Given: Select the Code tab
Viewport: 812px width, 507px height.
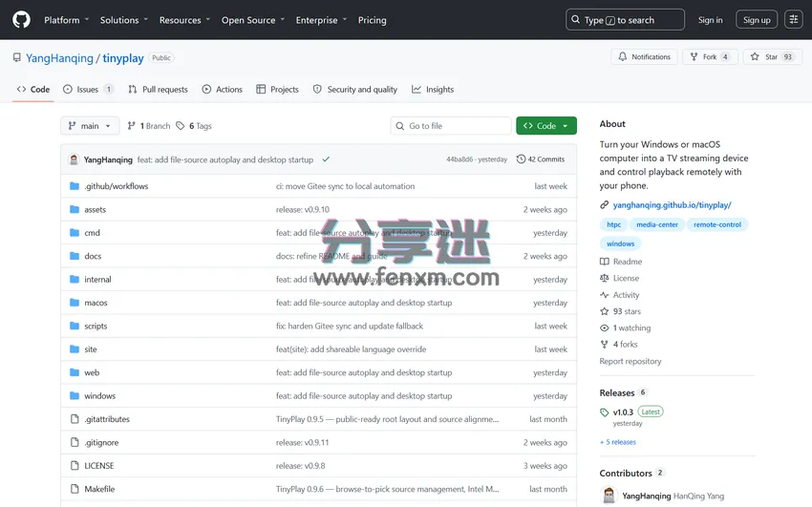Looking at the screenshot, I should coord(33,89).
